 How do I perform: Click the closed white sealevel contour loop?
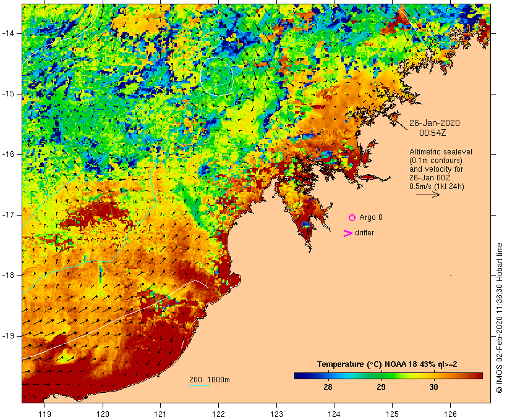(x=216, y=77)
